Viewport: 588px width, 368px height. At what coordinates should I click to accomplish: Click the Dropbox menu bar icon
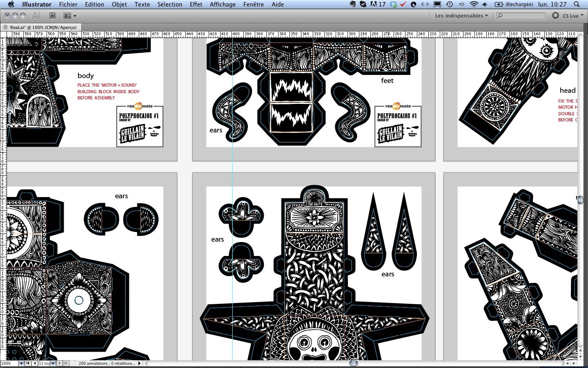(x=393, y=4)
